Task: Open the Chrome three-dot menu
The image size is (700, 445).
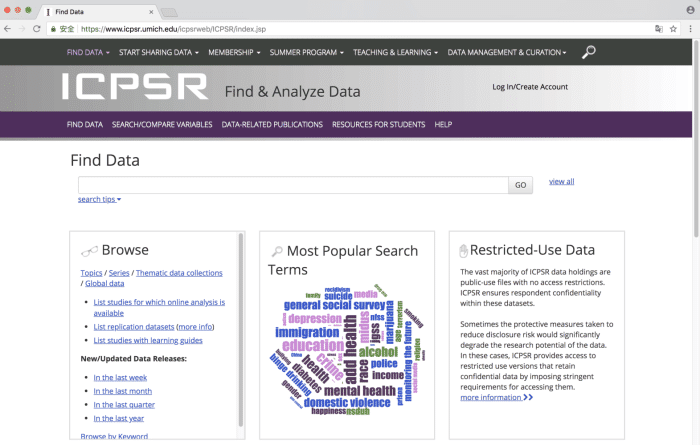Action: (690, 29)
